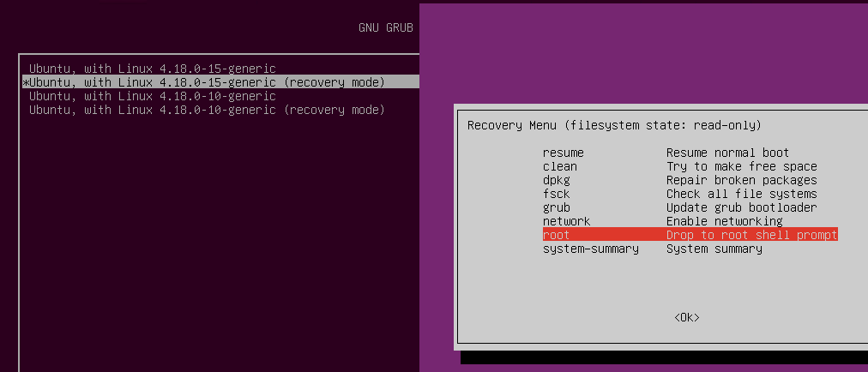
Task: Click 'Repair broken packages' description text
Action: pos(741,180)
